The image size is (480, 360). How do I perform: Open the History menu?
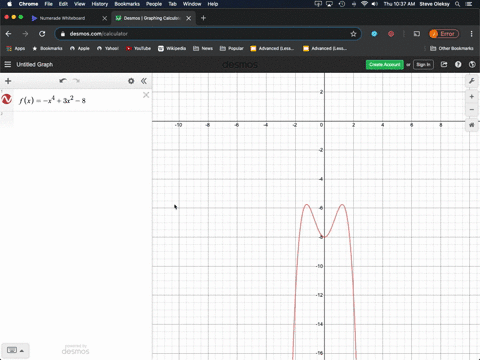coord(100,4)
